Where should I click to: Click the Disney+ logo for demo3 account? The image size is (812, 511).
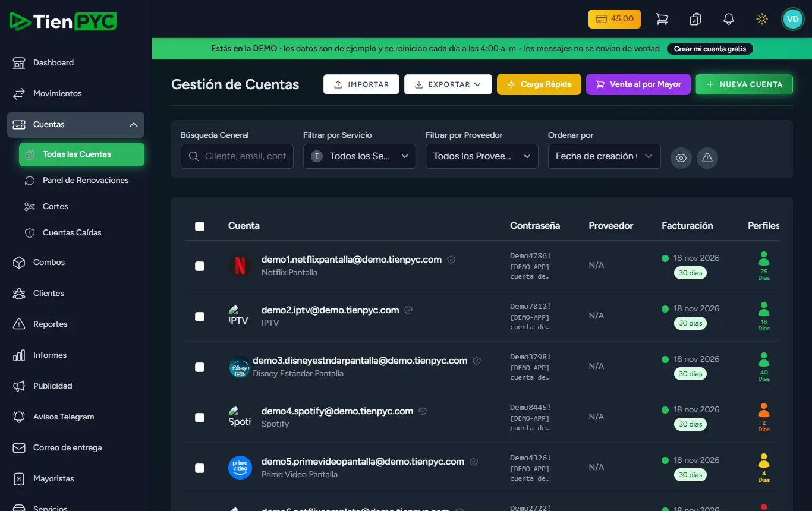click(240, 367)
